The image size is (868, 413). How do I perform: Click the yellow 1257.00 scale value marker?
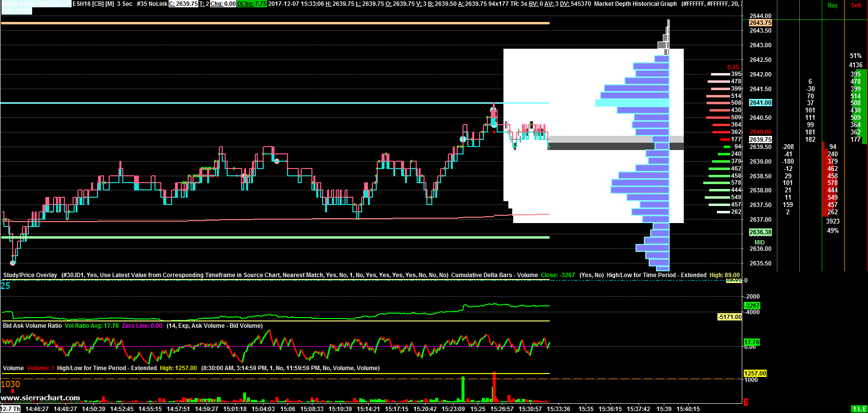[755, 374]
